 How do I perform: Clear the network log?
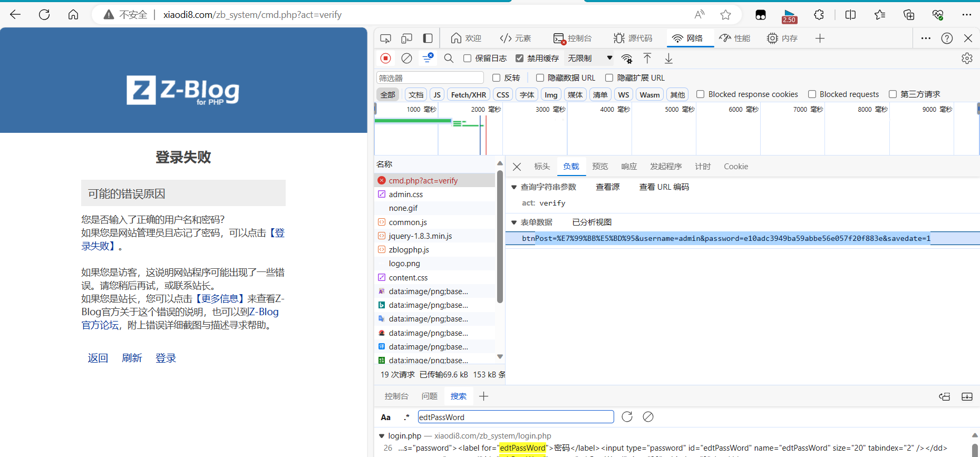pos(406,59)
